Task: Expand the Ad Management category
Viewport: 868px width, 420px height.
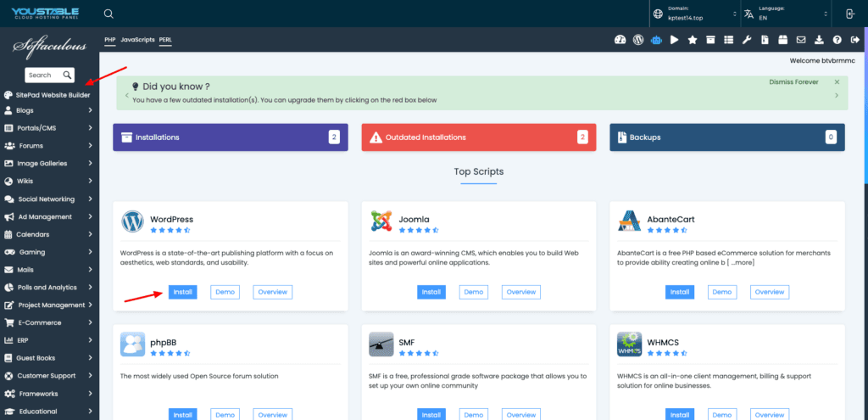Action: 49,216
